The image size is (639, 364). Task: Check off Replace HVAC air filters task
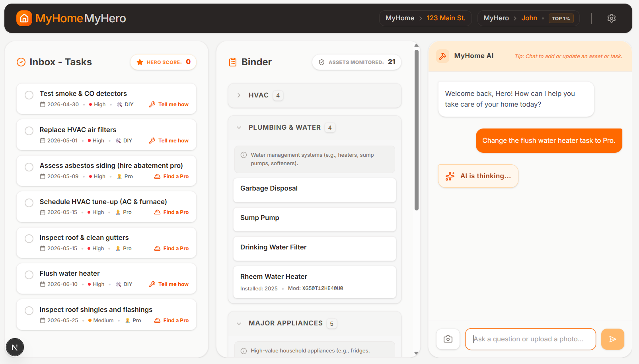pos(29,131)
